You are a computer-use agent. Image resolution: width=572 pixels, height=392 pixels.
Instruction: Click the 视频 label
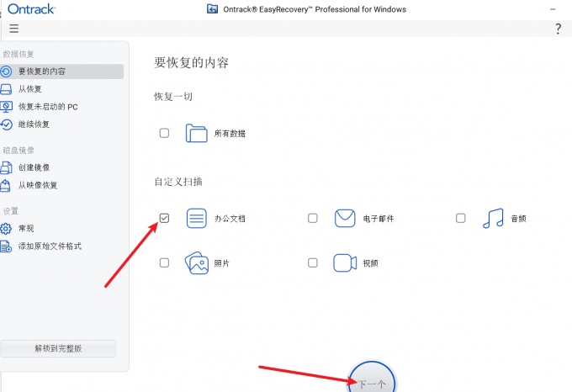click(x=370, y=263)
